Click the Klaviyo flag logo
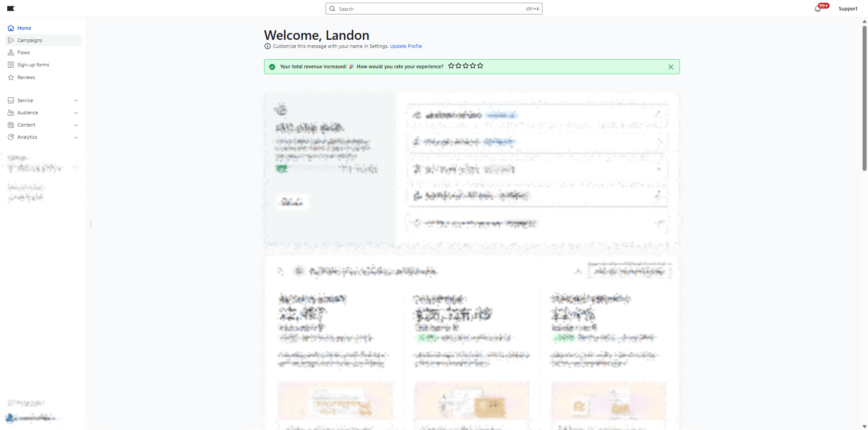868x430 pixels. point(11,9)
